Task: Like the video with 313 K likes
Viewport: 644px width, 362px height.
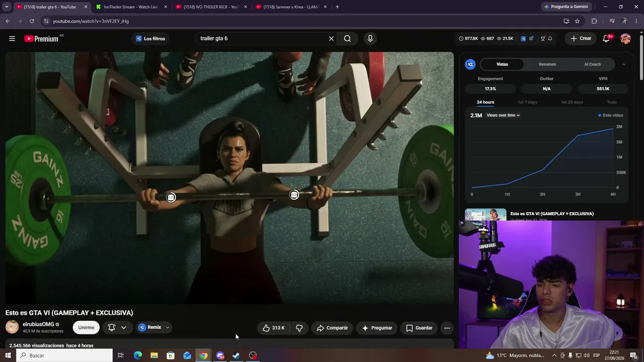Action: pos(273,328)
